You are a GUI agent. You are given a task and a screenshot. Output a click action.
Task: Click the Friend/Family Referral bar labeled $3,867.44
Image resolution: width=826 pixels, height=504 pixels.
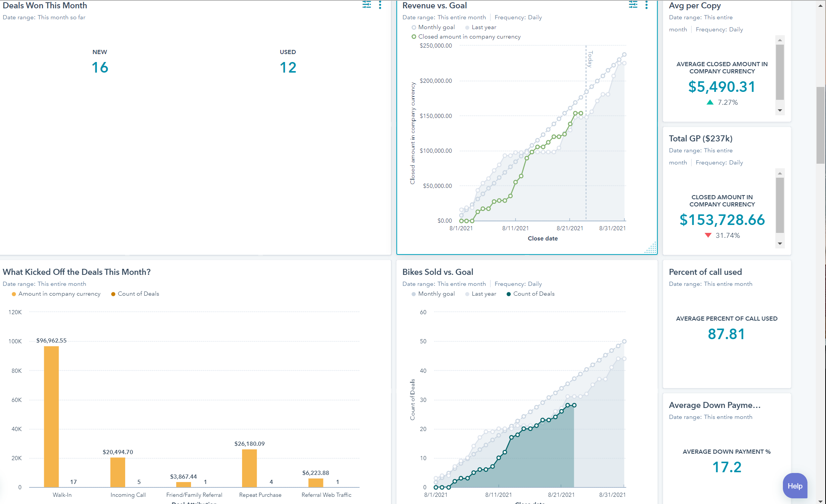[183, 485]
